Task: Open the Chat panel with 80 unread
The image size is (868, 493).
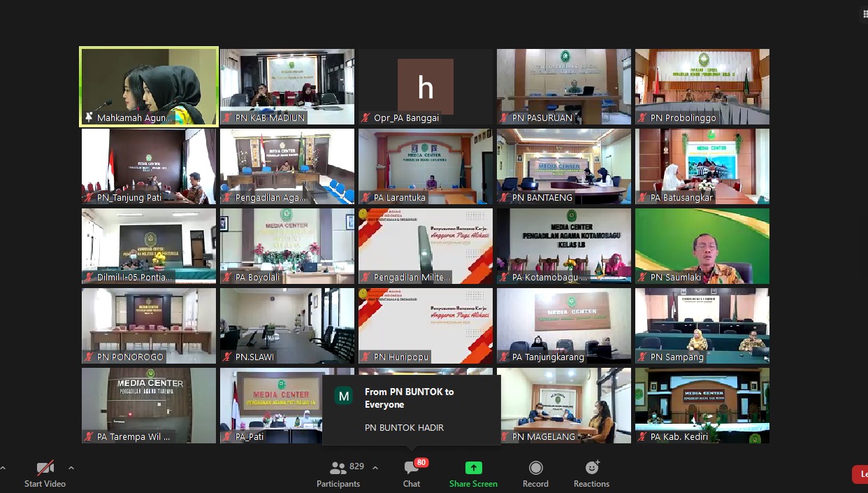Action: click(412, 473)
